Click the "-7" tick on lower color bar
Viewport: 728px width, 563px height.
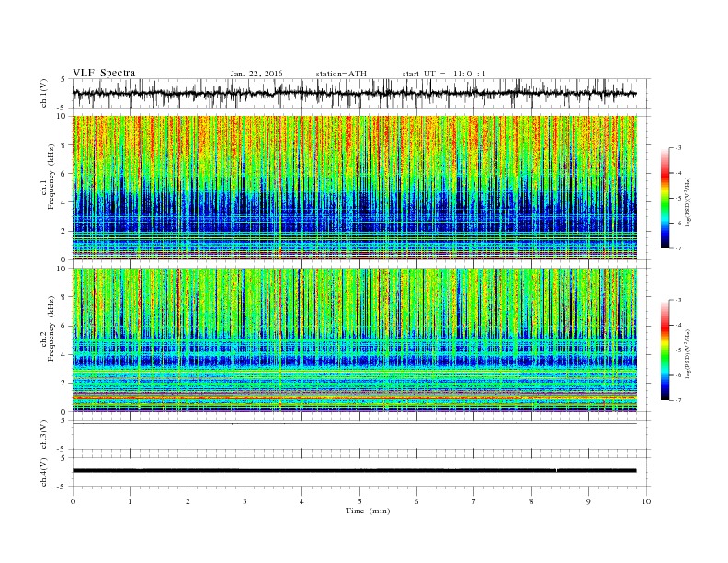click(678, 400)
